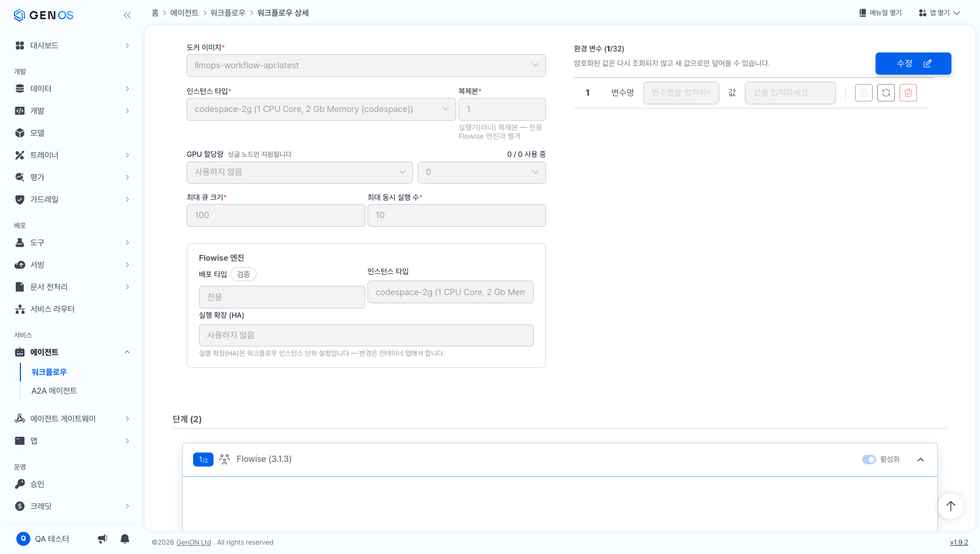Open the GPU 할당량 사용하지 않음 dropdown
The image size is (980, 554).
[x=300, y=172]
